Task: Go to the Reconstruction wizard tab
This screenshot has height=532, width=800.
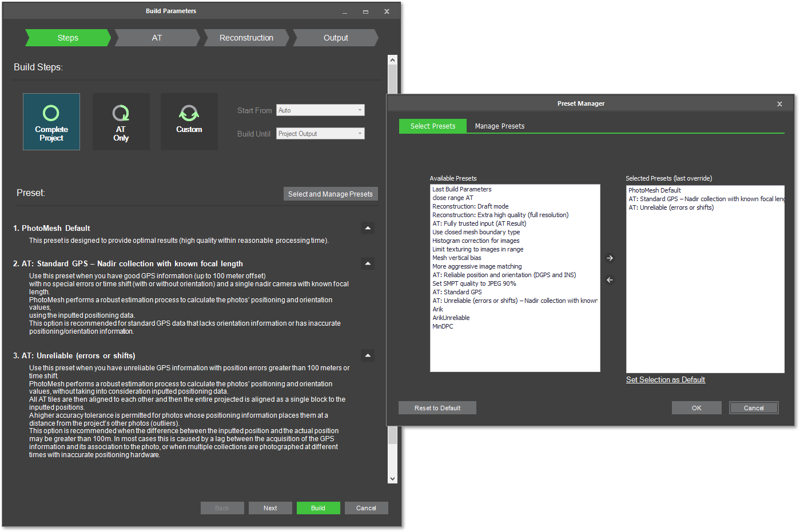Action: pos(246,38)
